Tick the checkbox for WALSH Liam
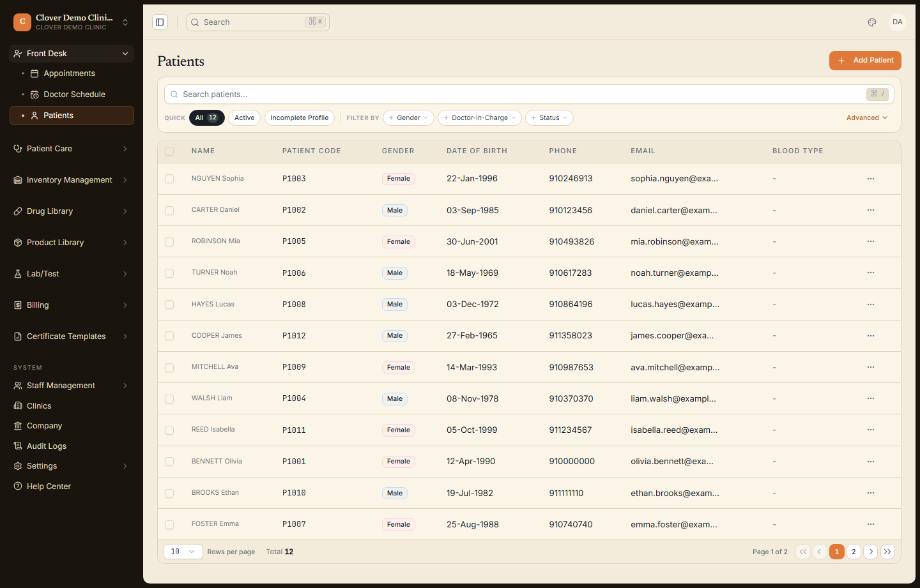Viewport: 920px width, 588px height. pos(169,399)
